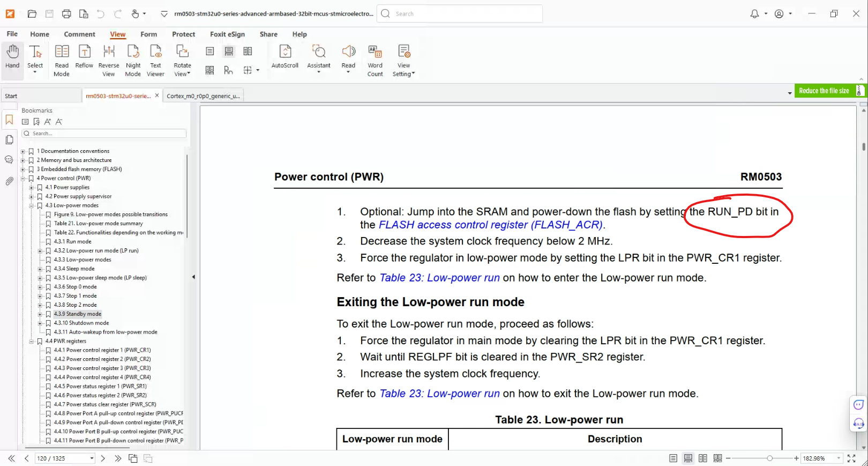Image resolution: width=868 pixels, height=466 pixels.
Task: Select the Hand tool
Action: pos(12,57)
